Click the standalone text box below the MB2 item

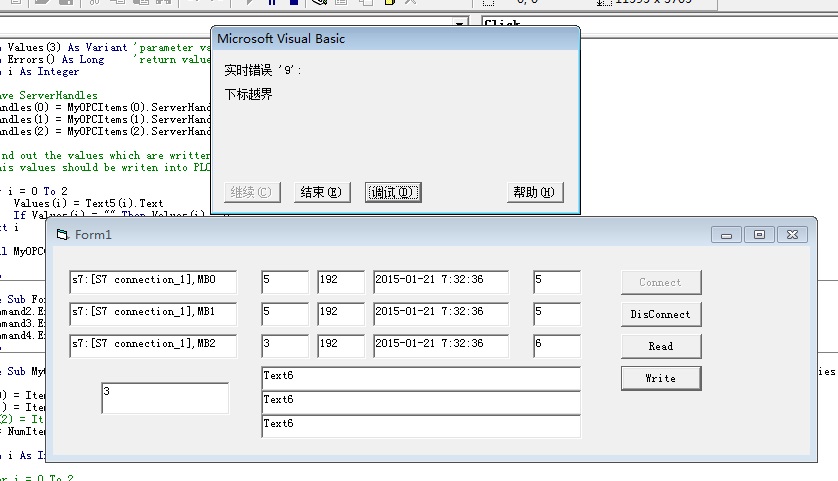165,398
